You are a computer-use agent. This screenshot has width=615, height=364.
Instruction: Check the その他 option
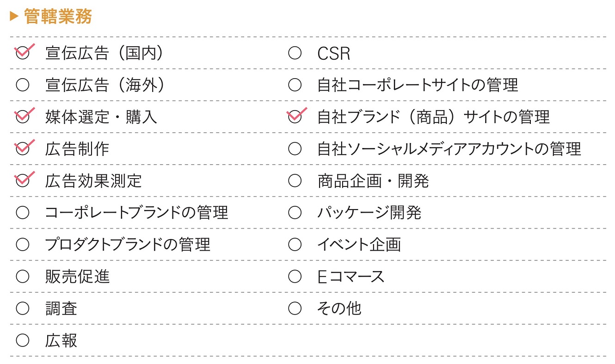pyautogui.click(x=295, y=308)
